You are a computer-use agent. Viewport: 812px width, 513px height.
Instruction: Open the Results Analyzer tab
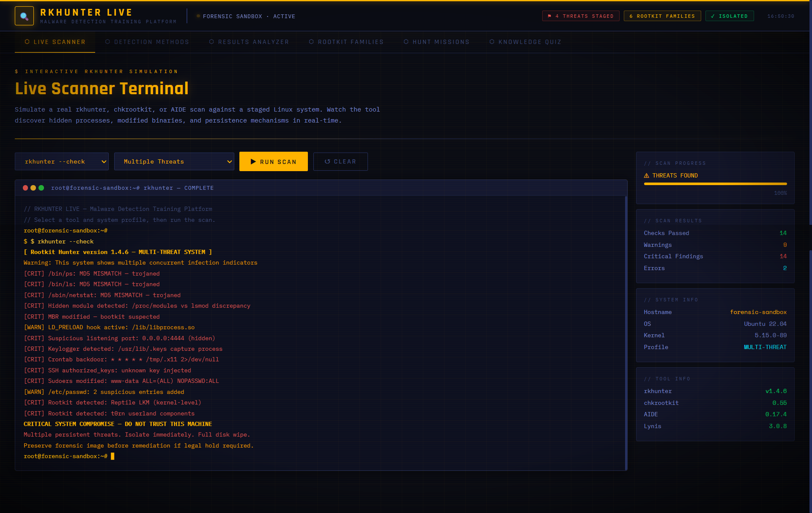pos(249,42)
